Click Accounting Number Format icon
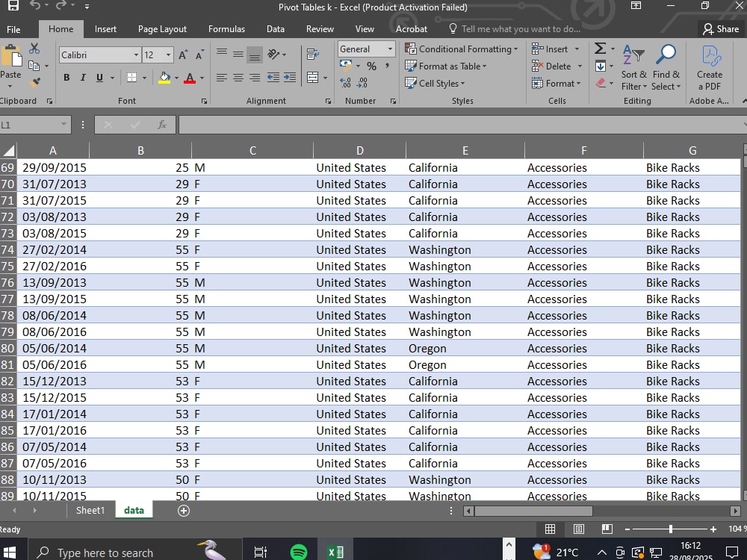747x560 pixels. click(x=345, y=65)
